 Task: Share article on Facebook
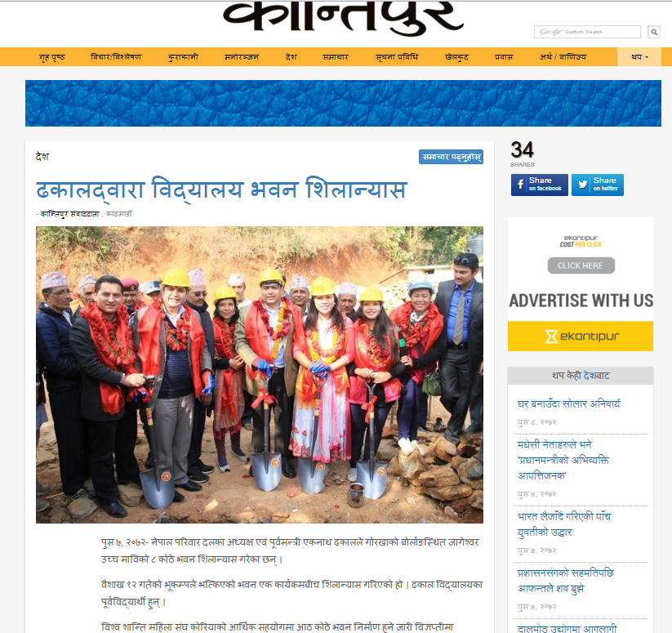pyautogui.click(x=539, y=185)
